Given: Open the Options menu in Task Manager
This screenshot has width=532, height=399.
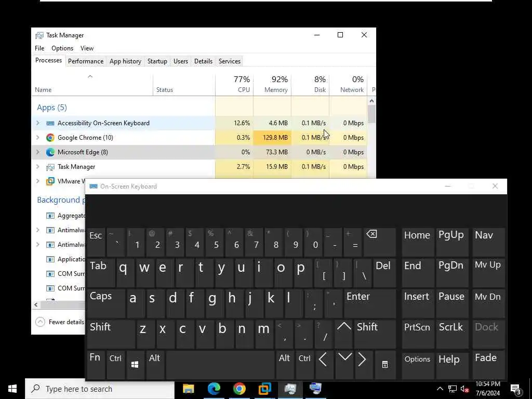Looking at the screenshot, I should tap(62, 48).
